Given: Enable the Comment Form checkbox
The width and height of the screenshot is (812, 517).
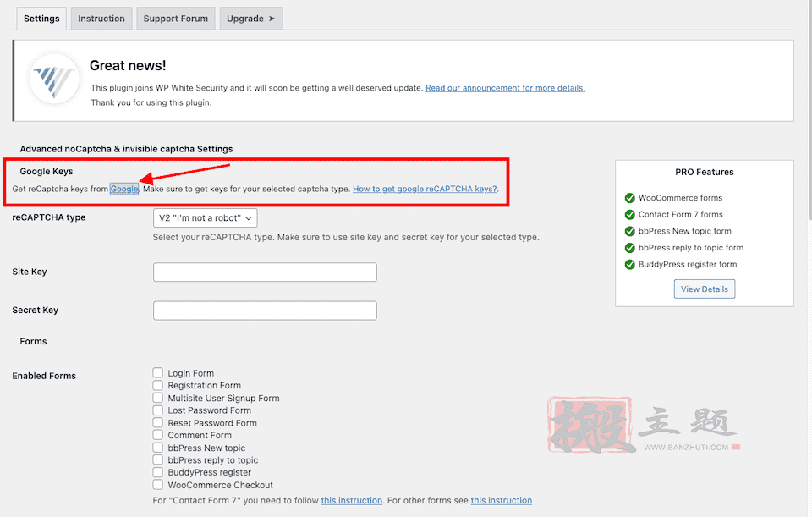Looking at the screenshot, I should 158,435.
